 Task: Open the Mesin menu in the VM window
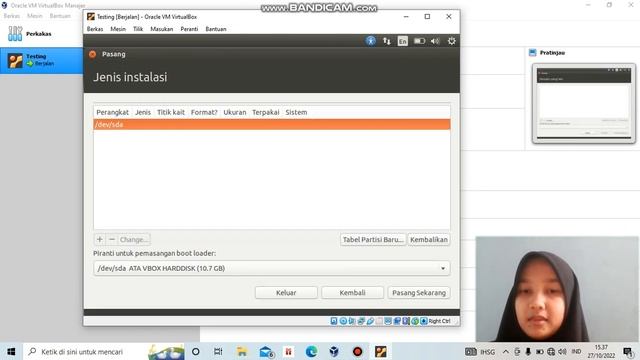118,29
